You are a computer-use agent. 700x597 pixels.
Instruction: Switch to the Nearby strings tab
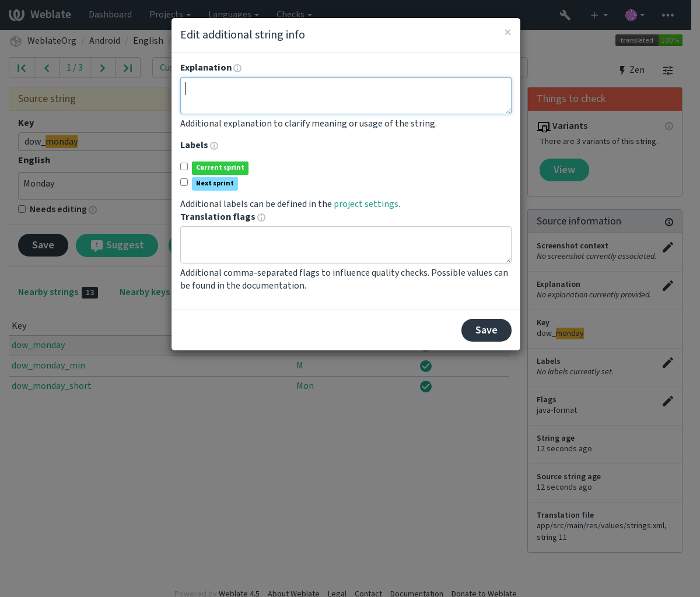(x=58, y=292)
